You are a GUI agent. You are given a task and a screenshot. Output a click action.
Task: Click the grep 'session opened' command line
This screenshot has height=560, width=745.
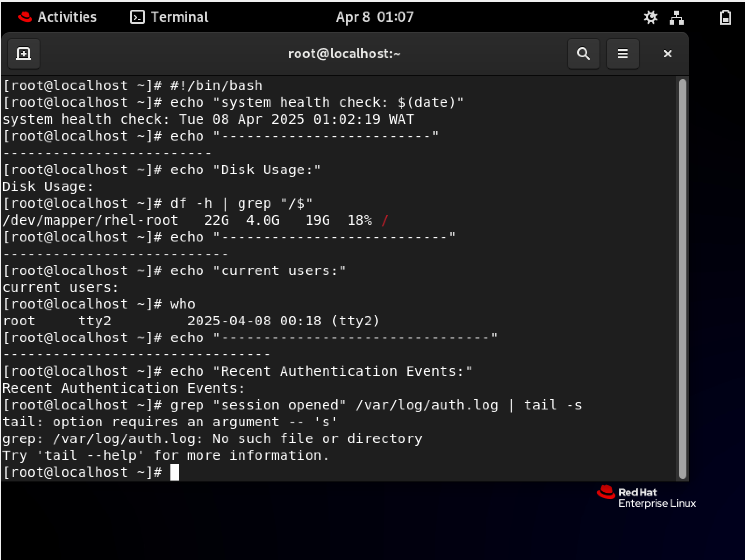(x=292, y=405)
